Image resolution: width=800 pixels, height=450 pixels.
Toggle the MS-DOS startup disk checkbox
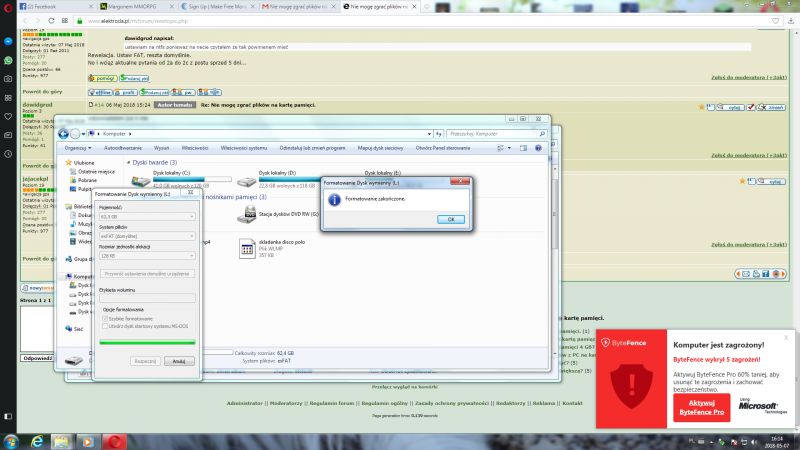pyautogui.click(x=105, y=326)
